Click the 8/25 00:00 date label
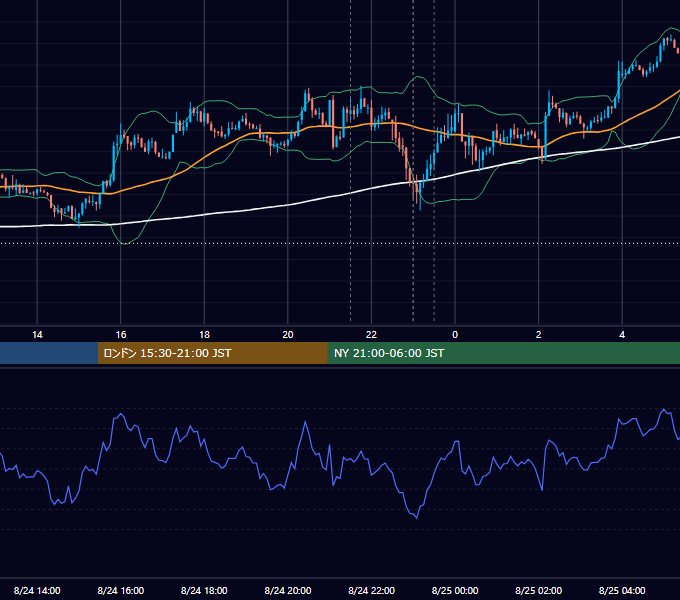The image size is (680, 600). [455, 590]
